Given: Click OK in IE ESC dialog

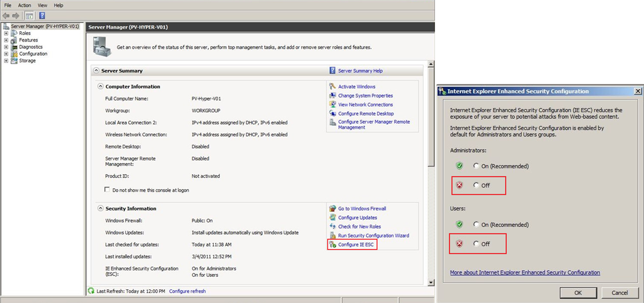Looking at the screenshot, I should 578,293.
